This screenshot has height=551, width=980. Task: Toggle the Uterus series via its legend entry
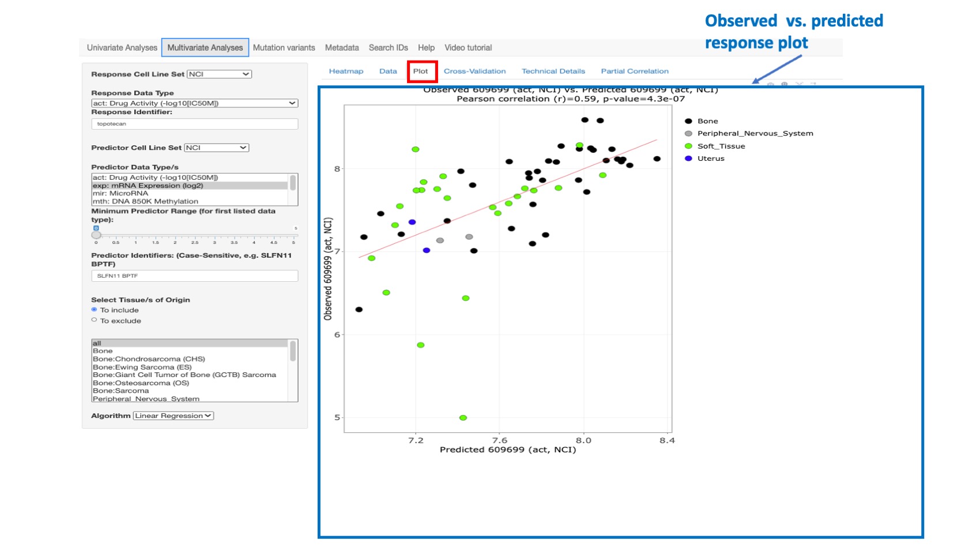pyautogui.click(x=687, y=158)
